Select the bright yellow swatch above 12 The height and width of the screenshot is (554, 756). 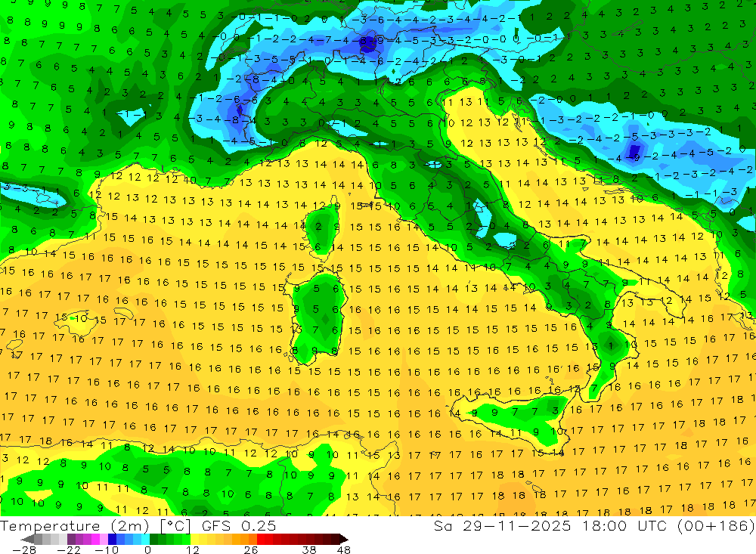[195, 540]
